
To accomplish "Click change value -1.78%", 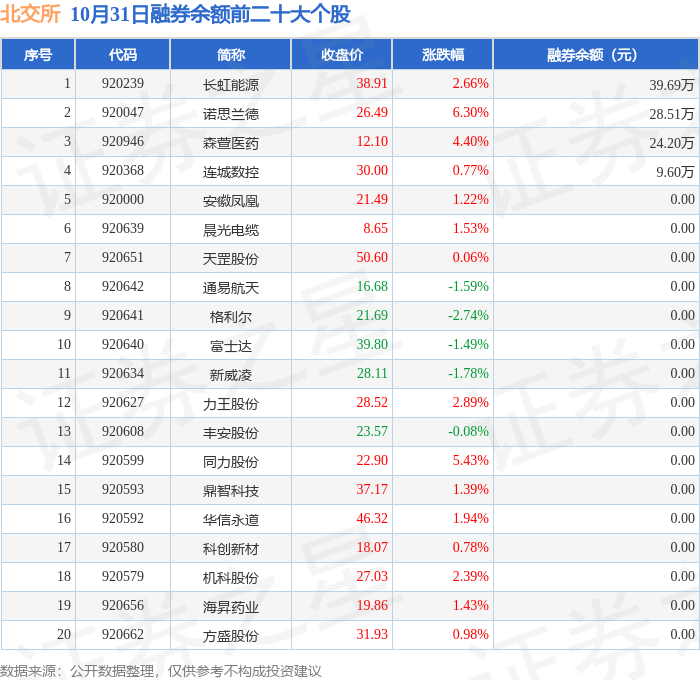I will pyautogui.click(x=468, y=374).
